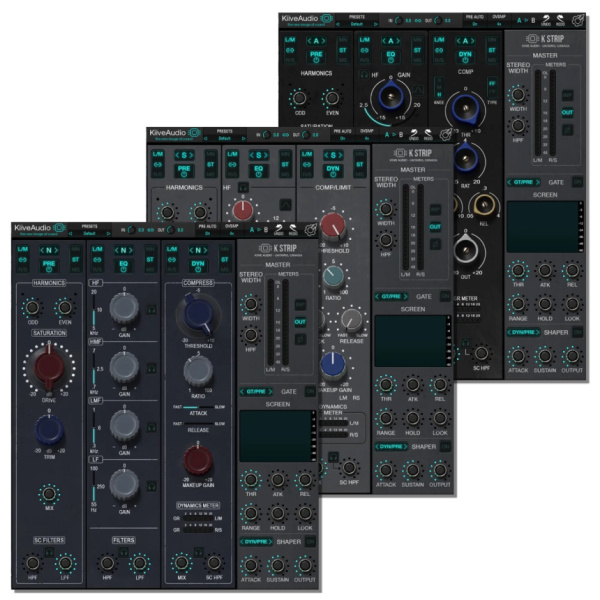Image resolution: width=600 pixels, height=600 pixels.
Task: Click sidechain headphone icon above SC HPF, front window
Action: point(198,551)
